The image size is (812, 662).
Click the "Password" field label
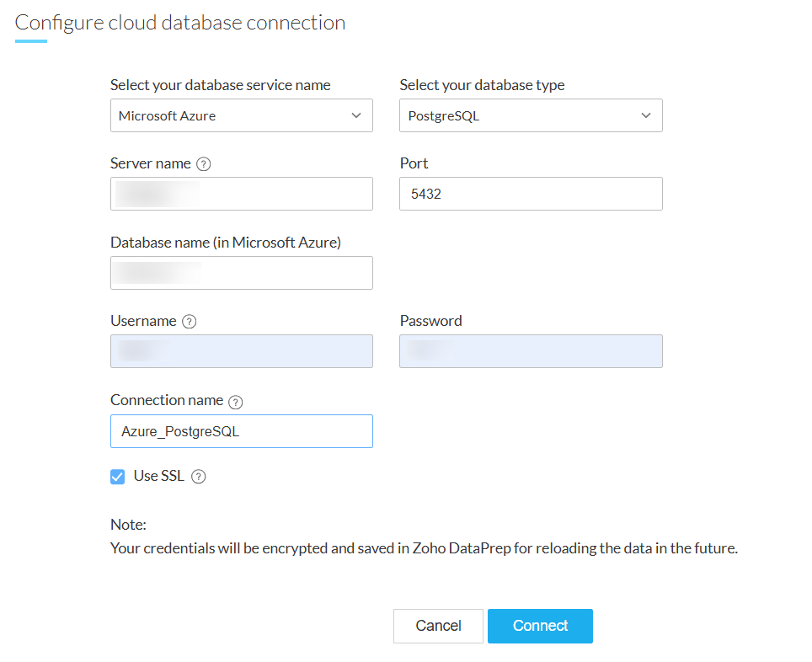(x=430, y=321)
